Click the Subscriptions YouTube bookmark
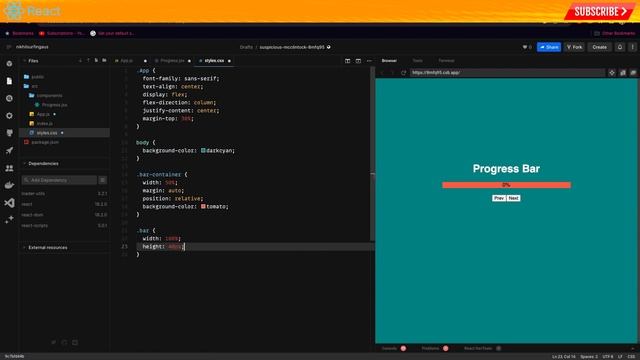The width and height of the screenshot is (640, 360). pos(62,33)
